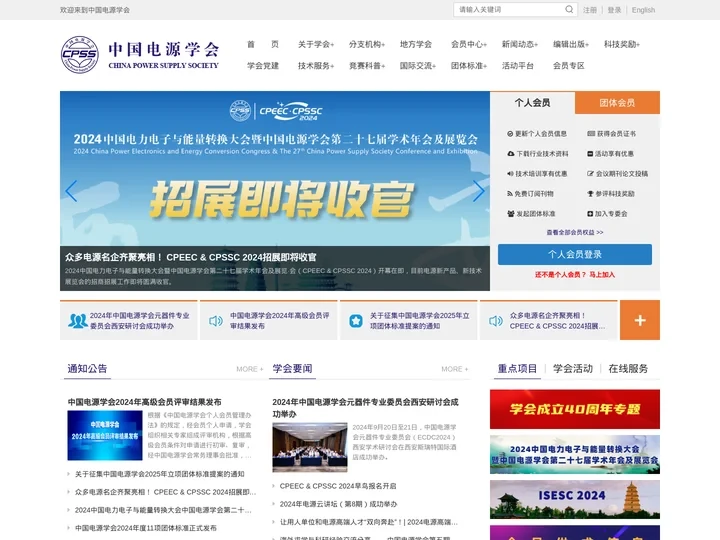Show next banner slide arrow
This screenshot has height=540, width=720.
478,191
